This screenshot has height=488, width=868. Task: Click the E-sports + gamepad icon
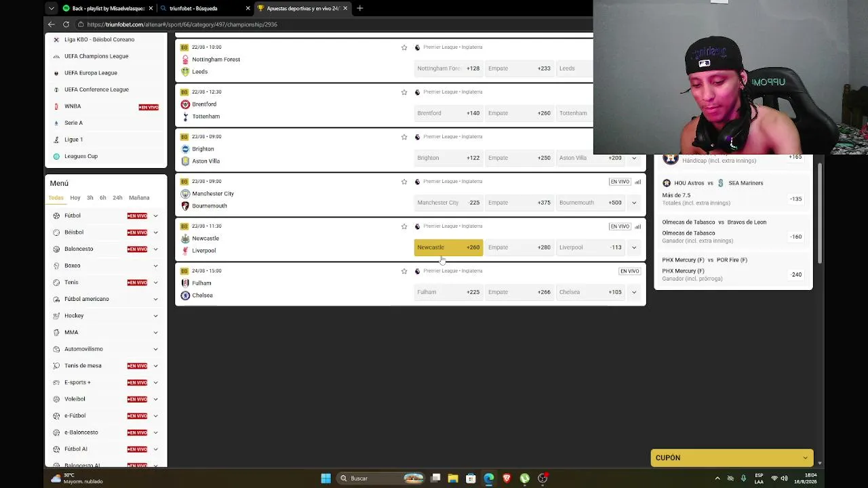[56, 382]
